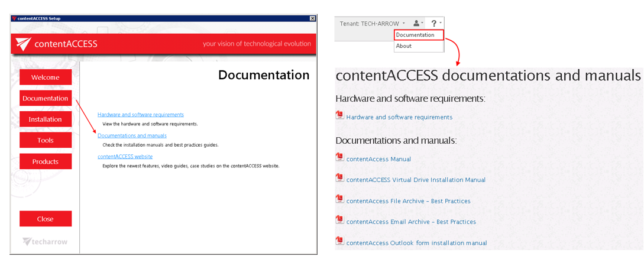Click the large 'Documentation' page title in Setup

point(264,75)
